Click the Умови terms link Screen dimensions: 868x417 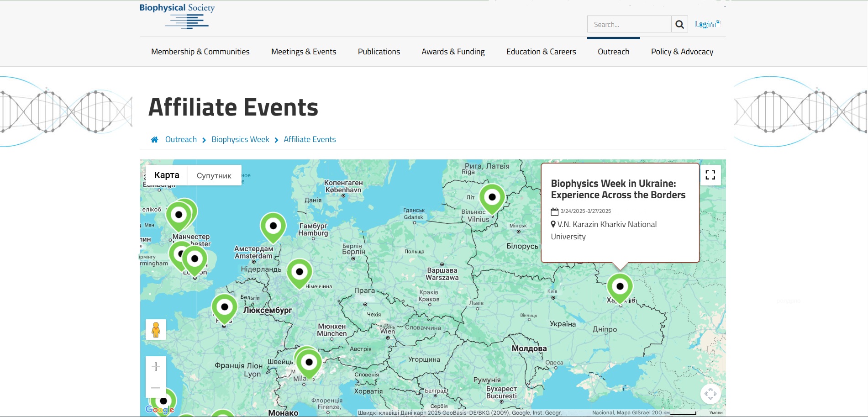[716, 413]
